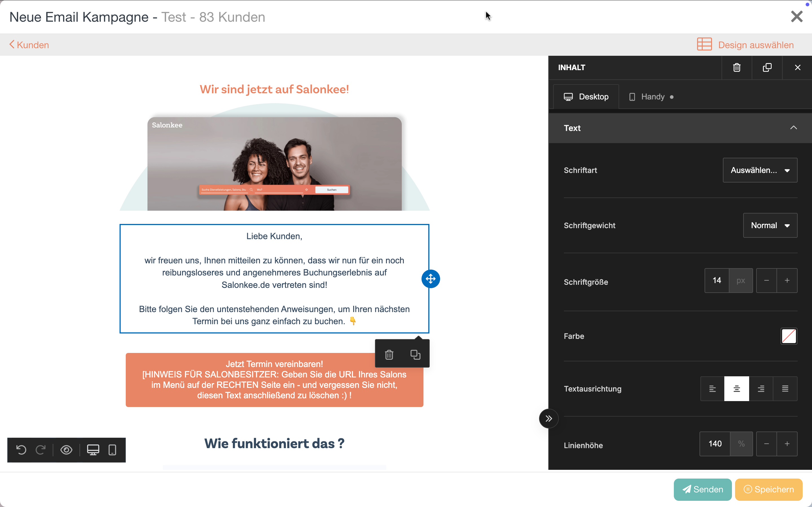The height and width of the screenshot is (507, 812).
Task: Open the Schriftgewicht Normal dropdown
Action: [770, 225]
